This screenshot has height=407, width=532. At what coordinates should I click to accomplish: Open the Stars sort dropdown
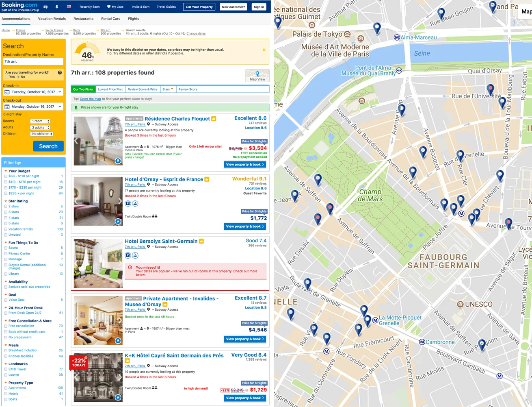click(x=168, y=89)
